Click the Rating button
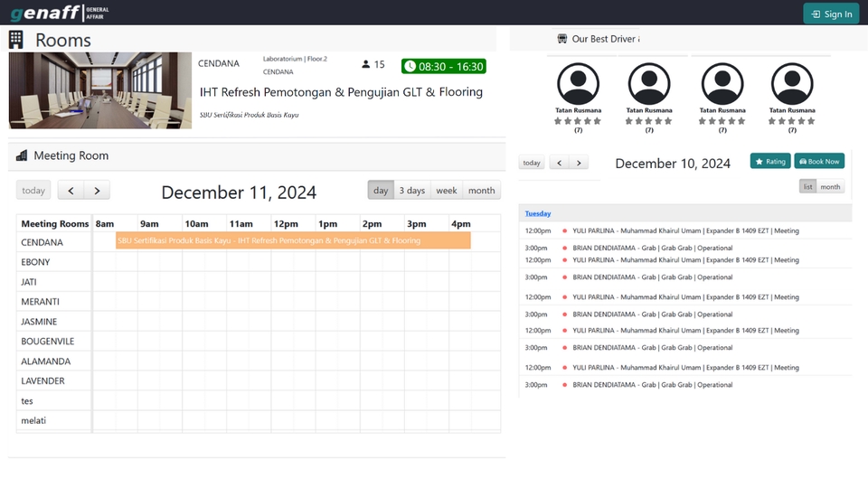 point(770,161)
